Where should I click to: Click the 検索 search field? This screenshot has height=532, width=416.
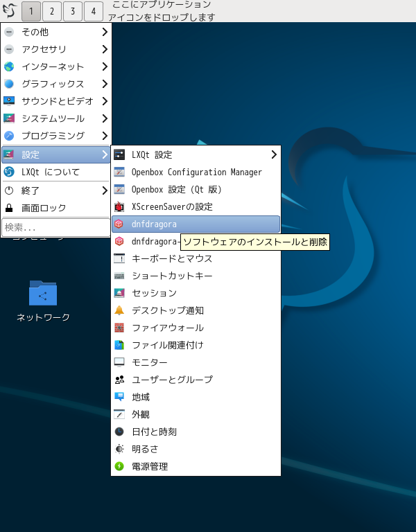pos(55,227)
